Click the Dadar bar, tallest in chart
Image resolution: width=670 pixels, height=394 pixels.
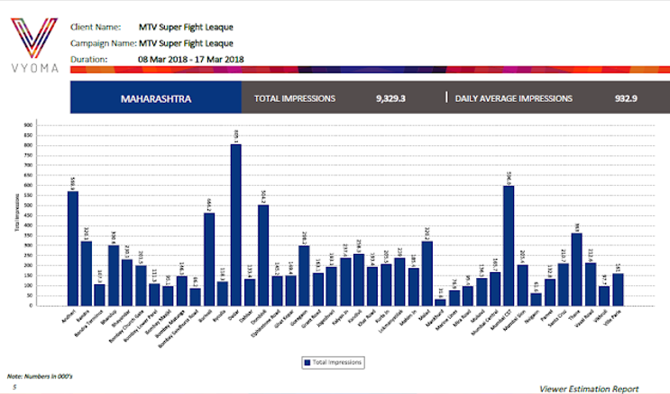pos(236,225)
